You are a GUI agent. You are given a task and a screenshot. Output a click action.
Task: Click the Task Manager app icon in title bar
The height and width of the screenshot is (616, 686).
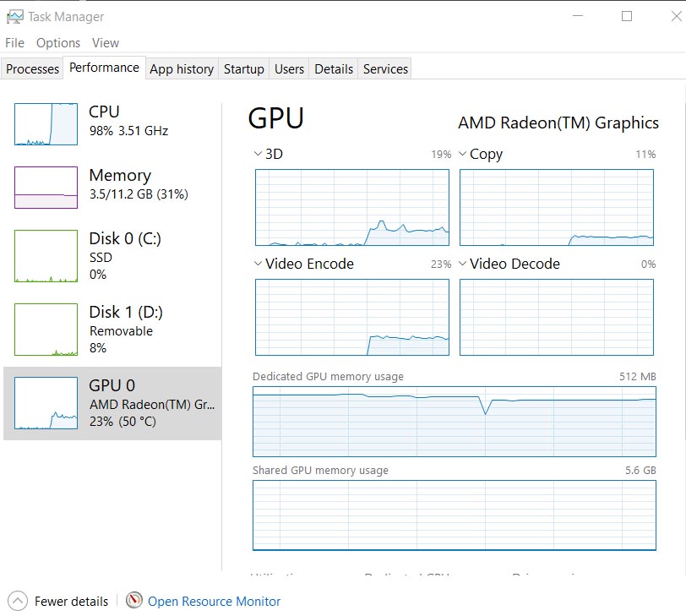pyautogui.click(x=15, y=17)
